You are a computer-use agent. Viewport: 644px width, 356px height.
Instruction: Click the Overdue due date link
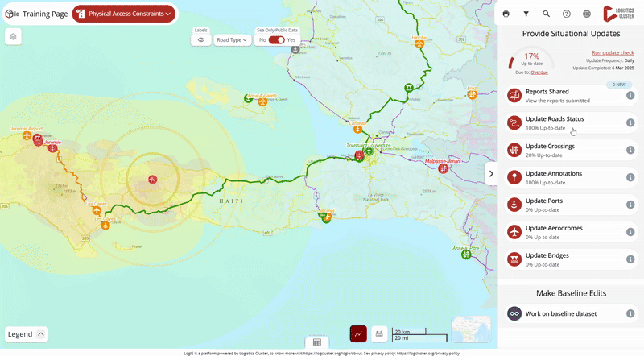click(x=539, y=72)
